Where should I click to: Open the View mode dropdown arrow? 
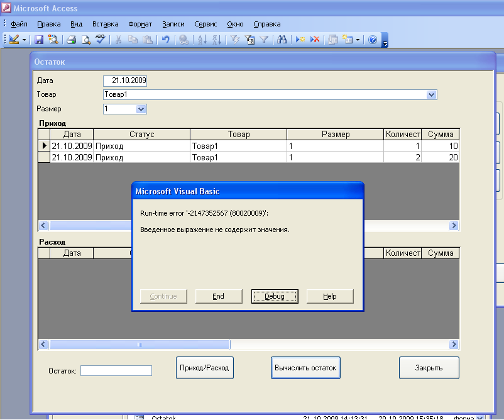24,40
